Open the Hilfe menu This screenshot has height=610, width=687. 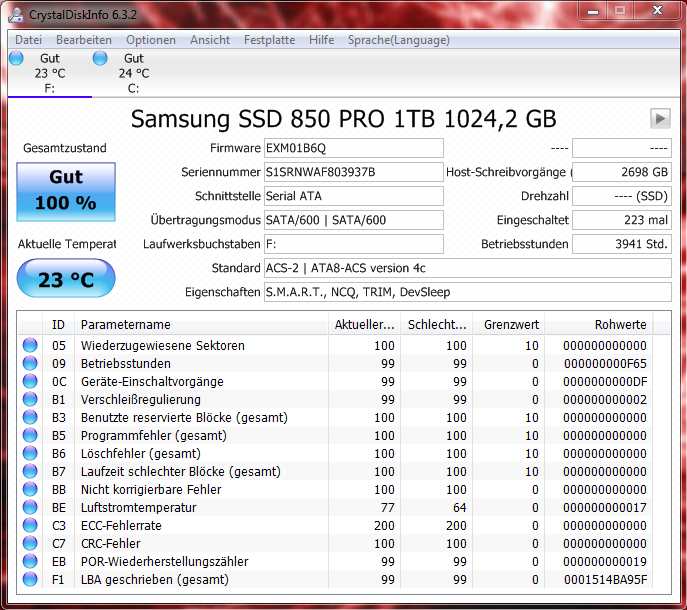pos(321,40)
